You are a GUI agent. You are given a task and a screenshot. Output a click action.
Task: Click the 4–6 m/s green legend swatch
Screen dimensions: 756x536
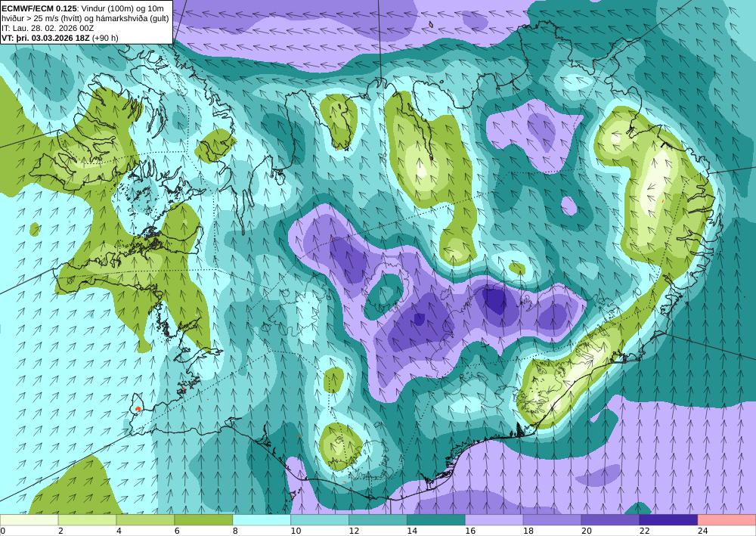(145, 519)
